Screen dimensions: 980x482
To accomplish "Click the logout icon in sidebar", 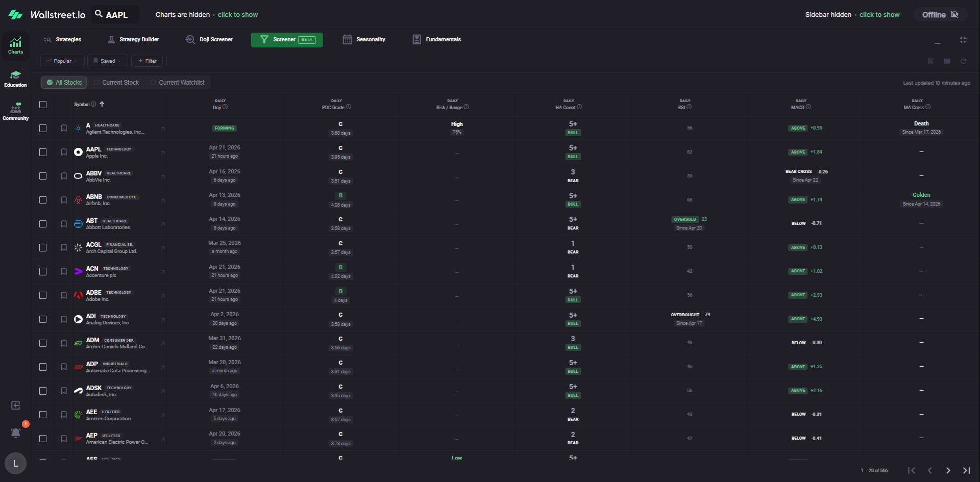I will 16,405.
